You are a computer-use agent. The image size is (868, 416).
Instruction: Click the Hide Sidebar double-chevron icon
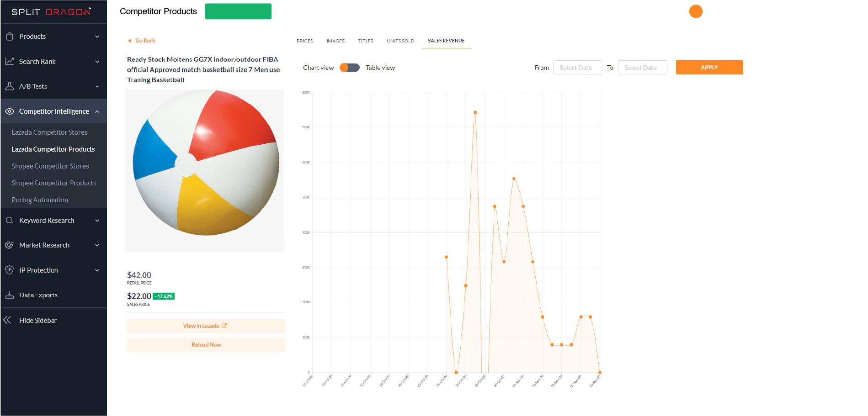click(x=7, y=320)
